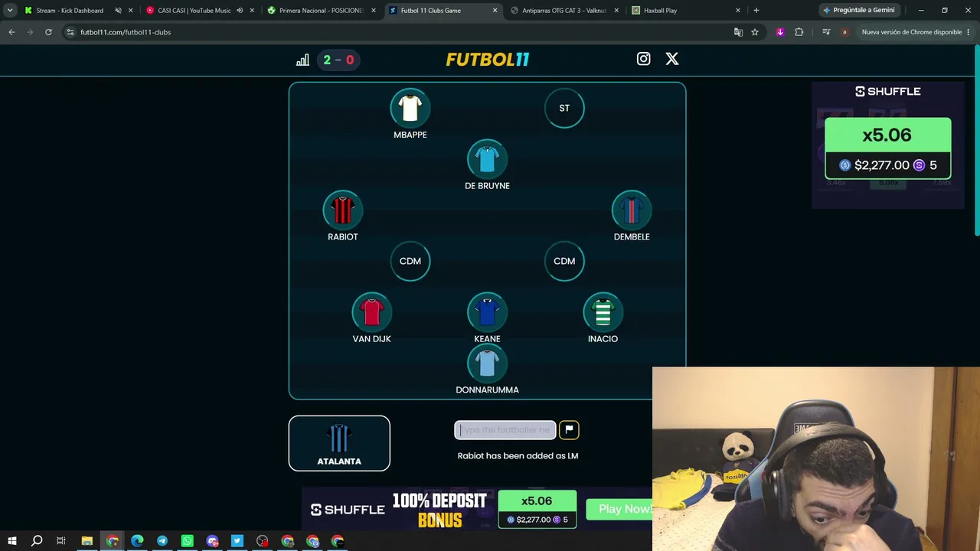This screenshot has width=980, height=551.
Task: Go back to the previous page
Action: pyautogui.click(x=11, y=32)
